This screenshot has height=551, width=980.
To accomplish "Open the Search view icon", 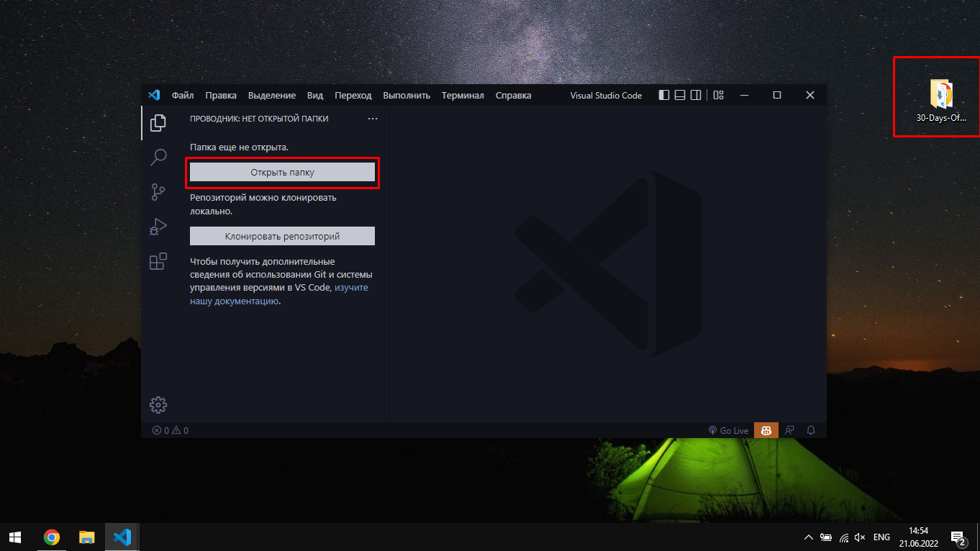I will (158, 157).
